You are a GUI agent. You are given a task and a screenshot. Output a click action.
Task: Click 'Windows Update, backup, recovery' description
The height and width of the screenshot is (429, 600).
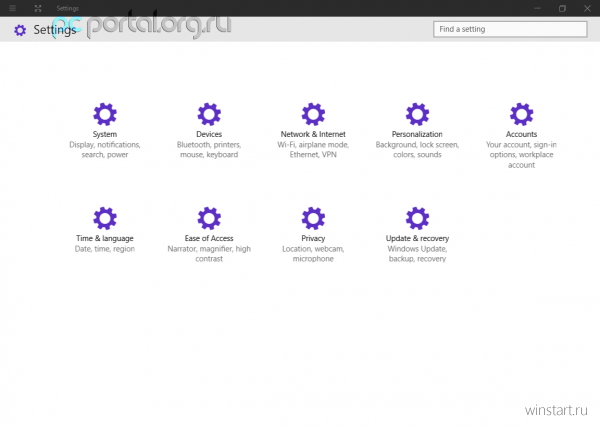417,254
